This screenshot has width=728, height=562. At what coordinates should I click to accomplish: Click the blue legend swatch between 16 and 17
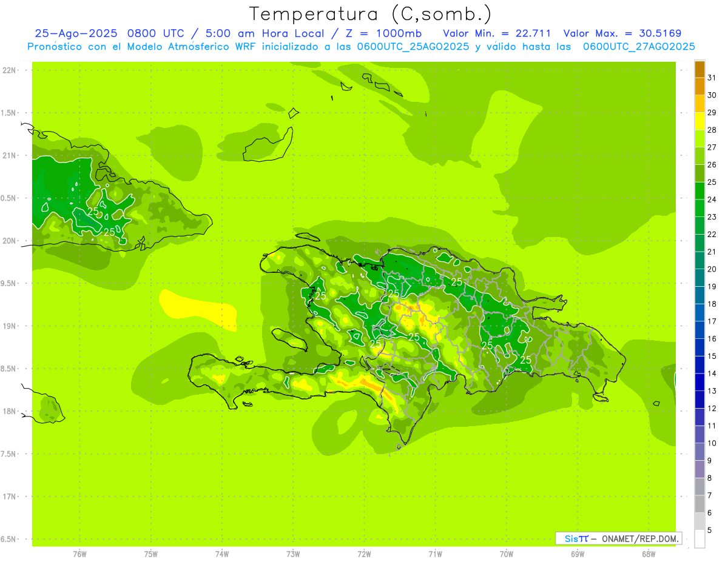[699, 330]
